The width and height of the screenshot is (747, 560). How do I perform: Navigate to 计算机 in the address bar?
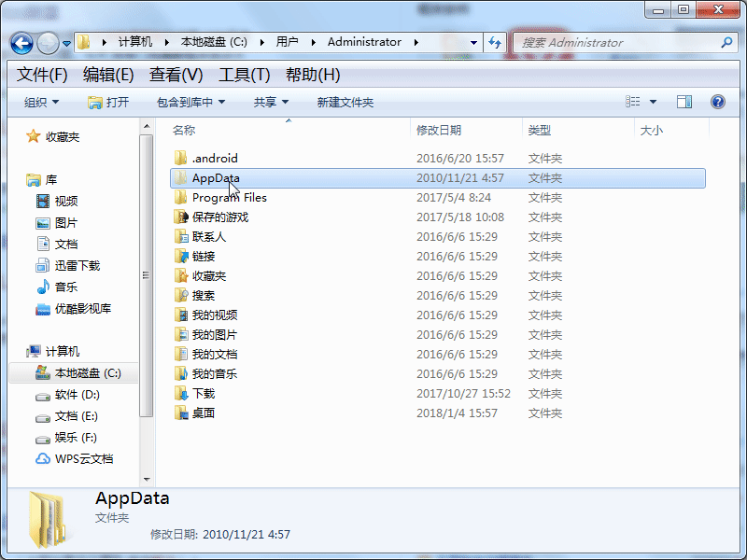click(135, 42)
